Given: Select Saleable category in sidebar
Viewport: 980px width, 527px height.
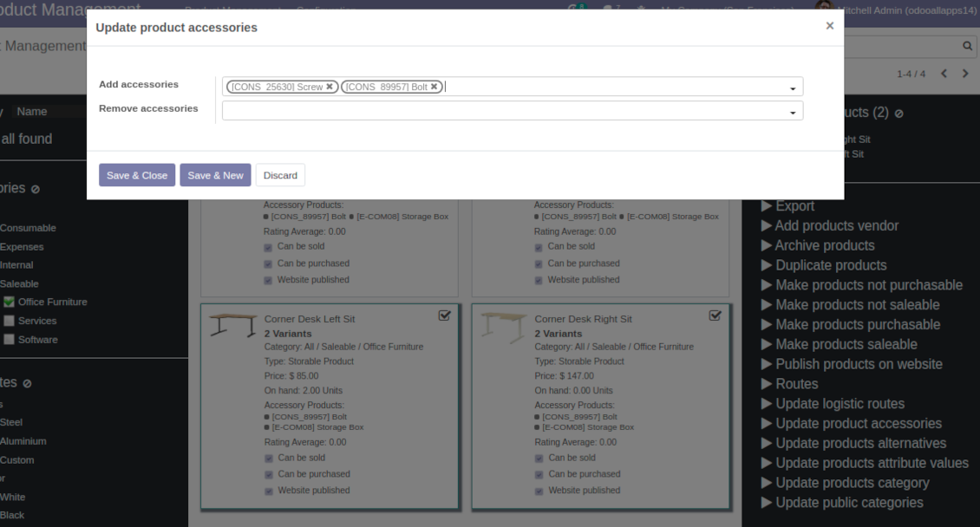Looking at the screenshot, I should pos(19,283).
